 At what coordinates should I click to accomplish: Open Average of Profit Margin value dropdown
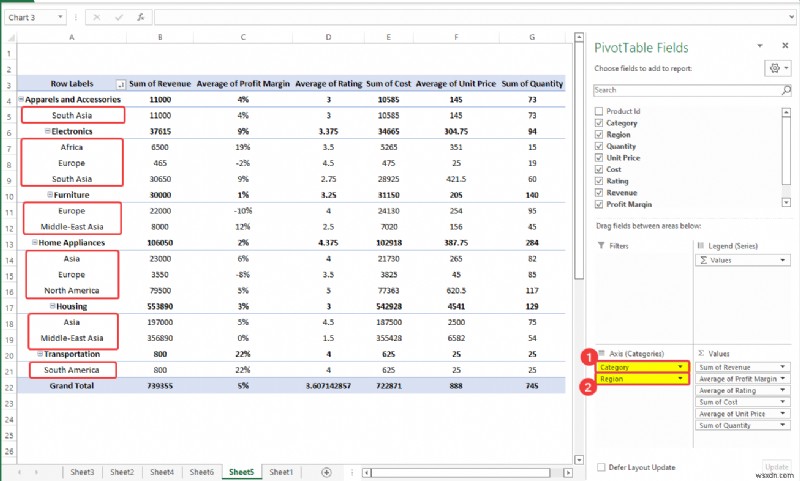tap(783, 378)
